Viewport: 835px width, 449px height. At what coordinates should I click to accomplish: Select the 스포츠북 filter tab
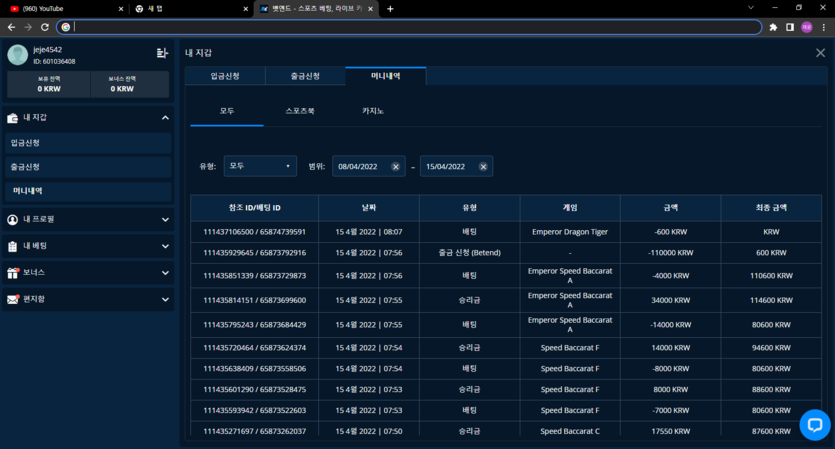pos(300,111)
